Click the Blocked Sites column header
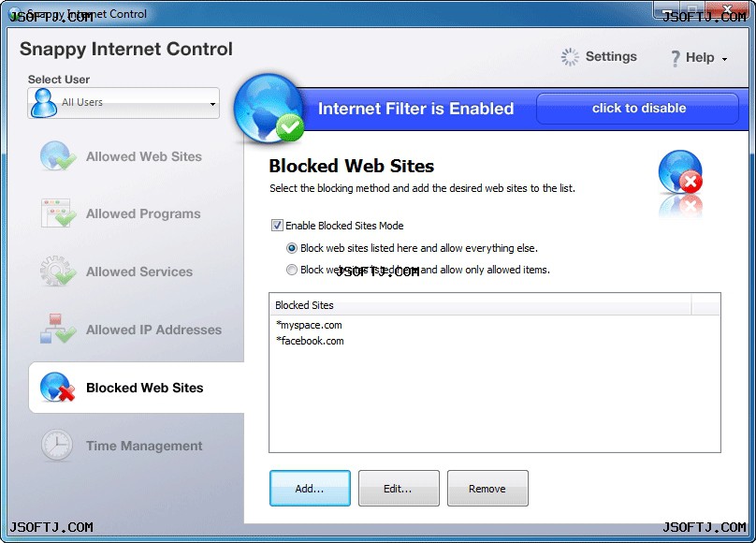 click(x=480, y=305)
